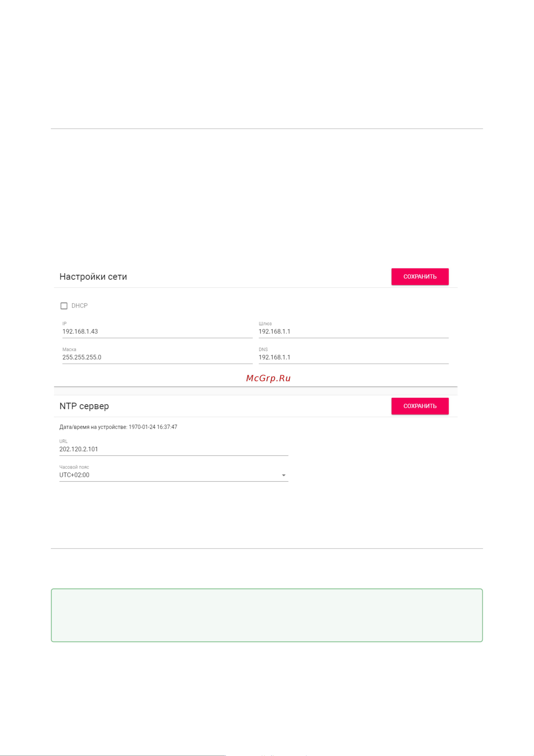Focus the NTP URL field 202.120.2.101
This screenshot has height=756, width=534.
pos(174,449)
